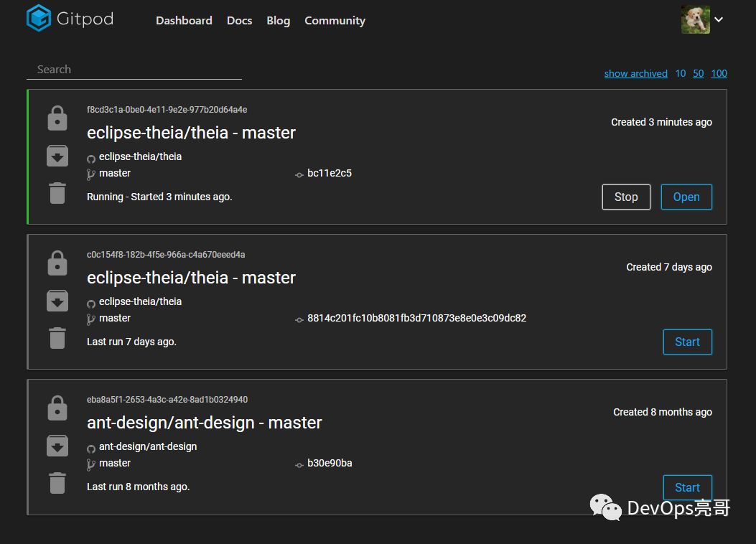Click the lock icon on the ant-design workspace

pos(57,408)
